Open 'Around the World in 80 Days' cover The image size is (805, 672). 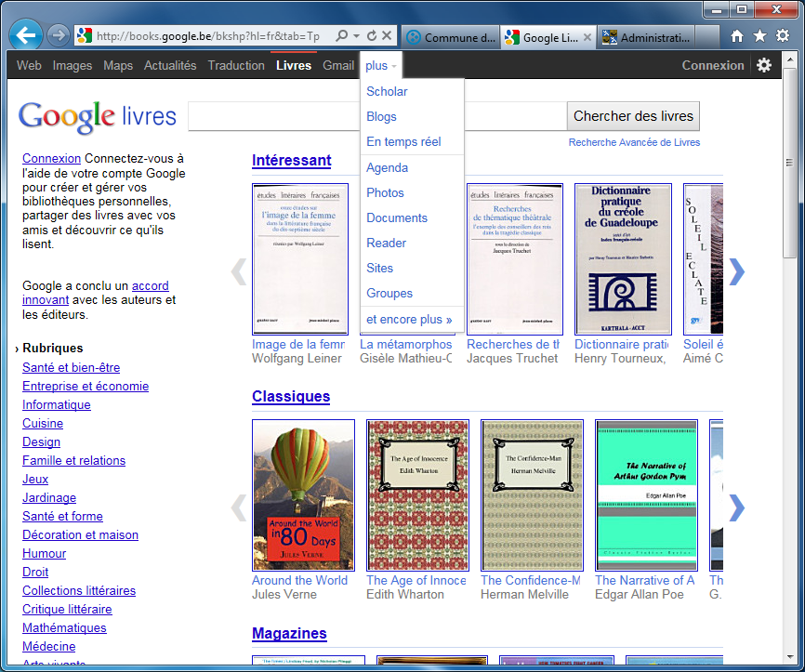pos(303,494)
